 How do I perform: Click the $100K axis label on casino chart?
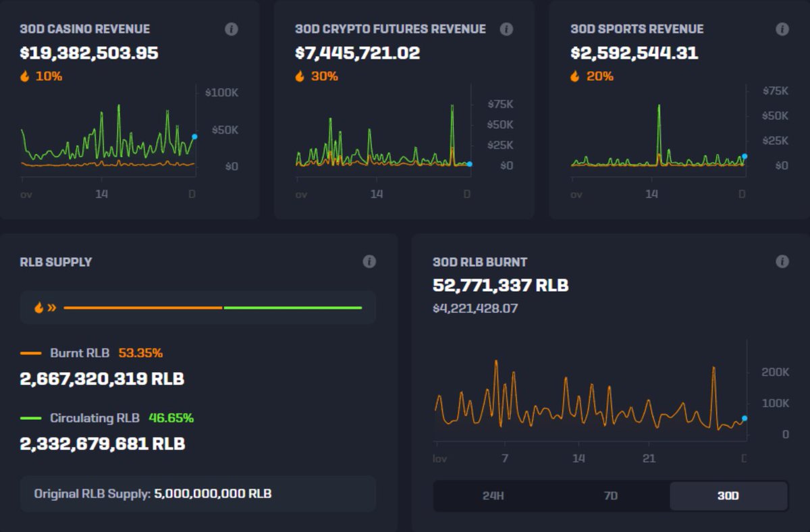point(221,92)
